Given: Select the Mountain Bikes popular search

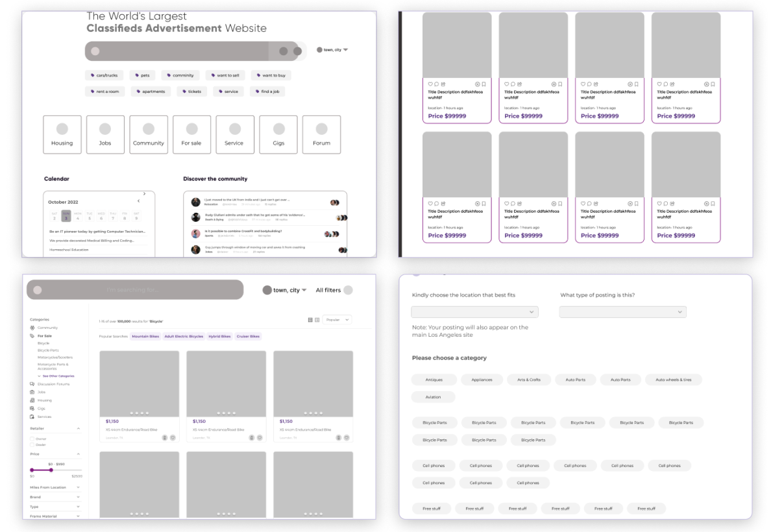Looking at the screenshot, I should pos(144,337).
